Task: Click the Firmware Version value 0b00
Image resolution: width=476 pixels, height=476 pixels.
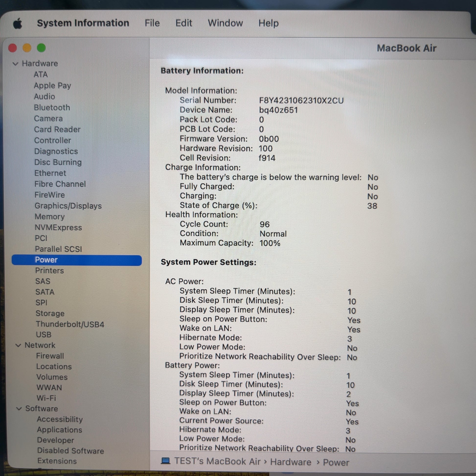Action: [x=269, y=139]
